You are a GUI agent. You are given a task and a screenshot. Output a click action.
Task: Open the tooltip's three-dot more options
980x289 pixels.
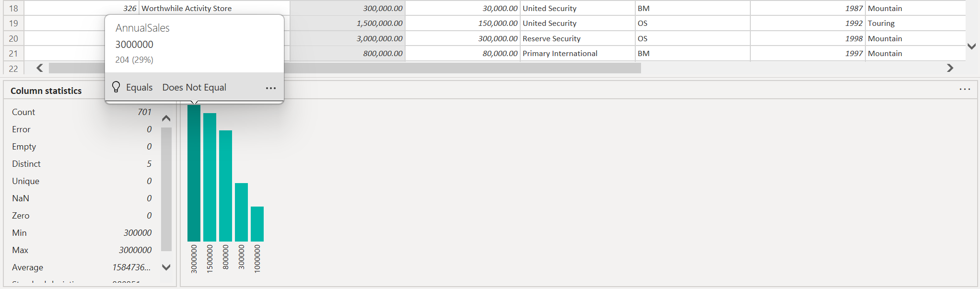271,88
